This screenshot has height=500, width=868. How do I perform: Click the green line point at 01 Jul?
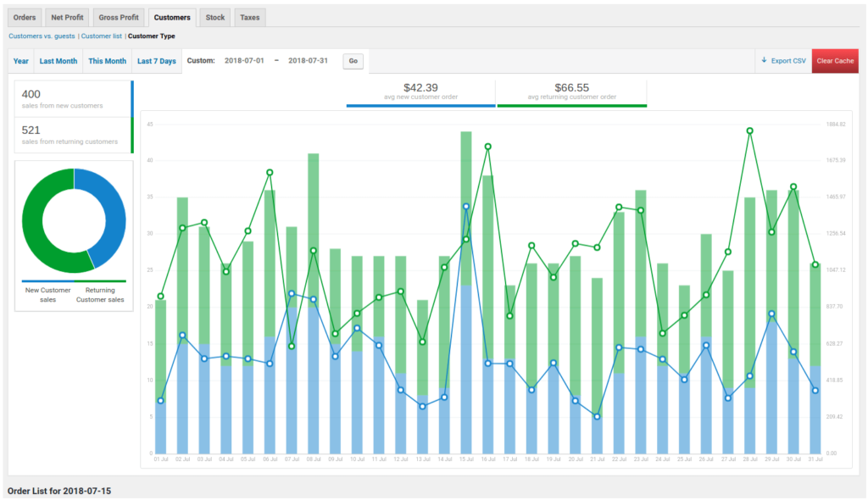(x=160, y=297)
